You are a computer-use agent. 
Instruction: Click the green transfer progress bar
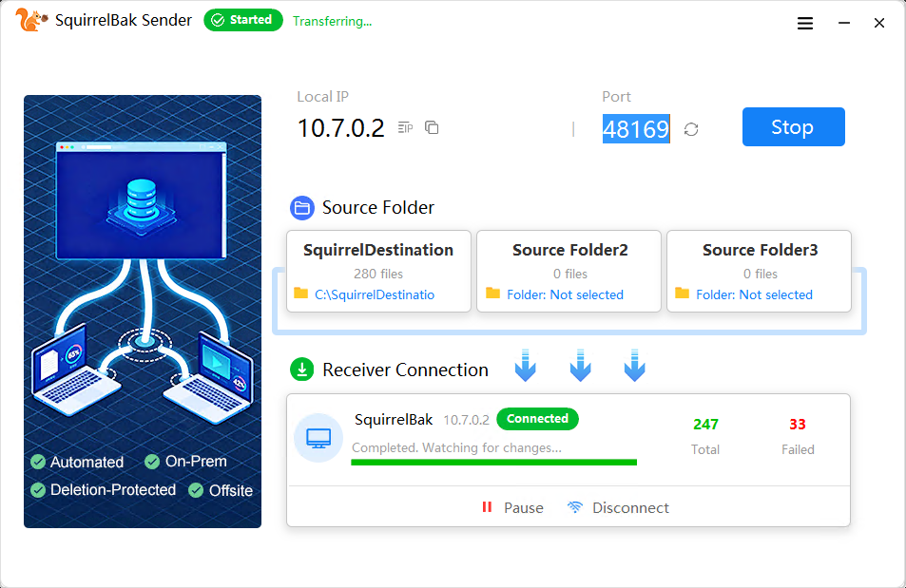[492, 462]
